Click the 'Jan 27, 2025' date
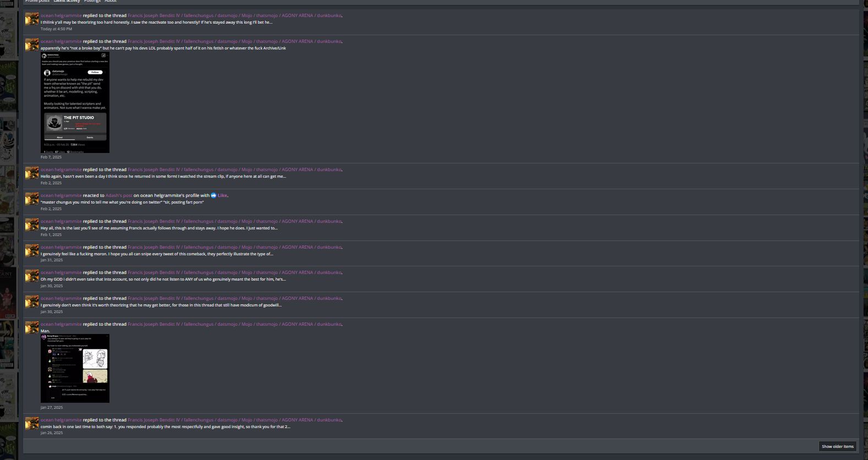This screenshot has height=460, width=868. coord(52,407)
